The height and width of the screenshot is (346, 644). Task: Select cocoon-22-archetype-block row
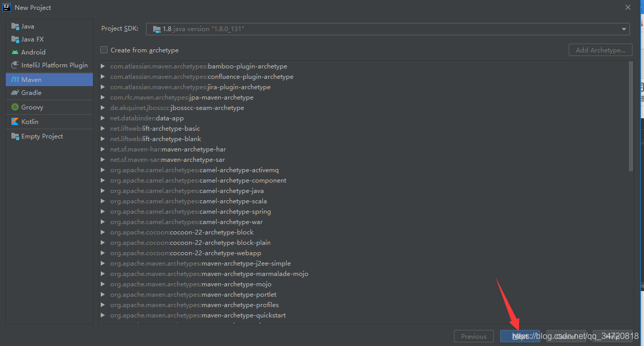click(x=364, y=232)
